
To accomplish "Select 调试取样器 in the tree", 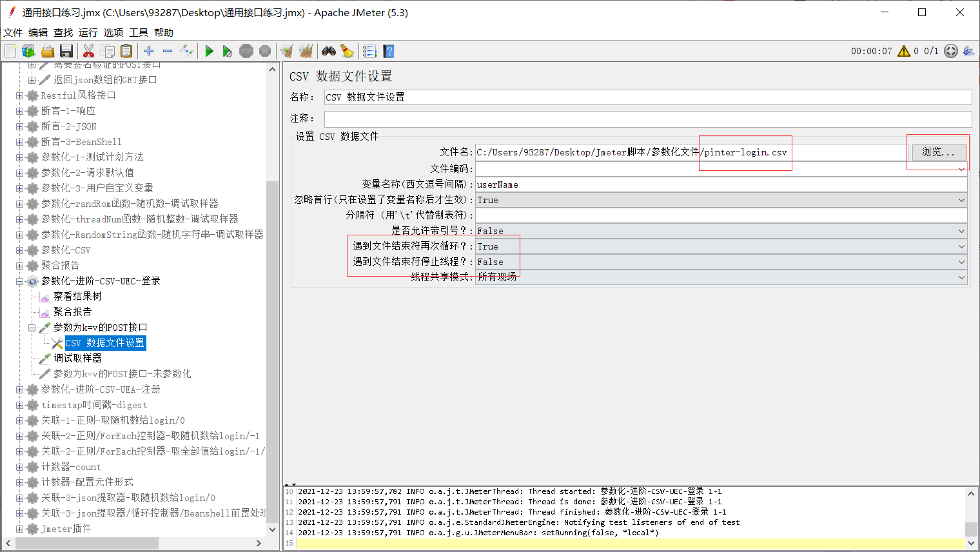I will coord(77,359).
